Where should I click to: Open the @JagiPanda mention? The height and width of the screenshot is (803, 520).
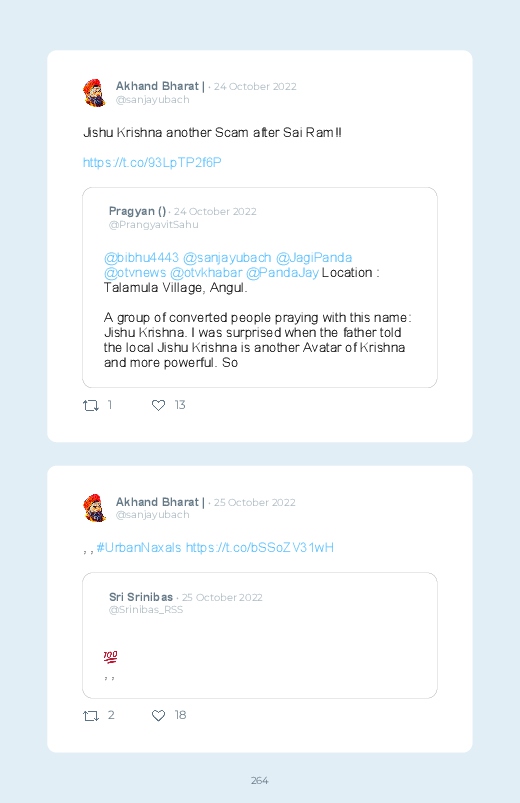click(314, 258)
